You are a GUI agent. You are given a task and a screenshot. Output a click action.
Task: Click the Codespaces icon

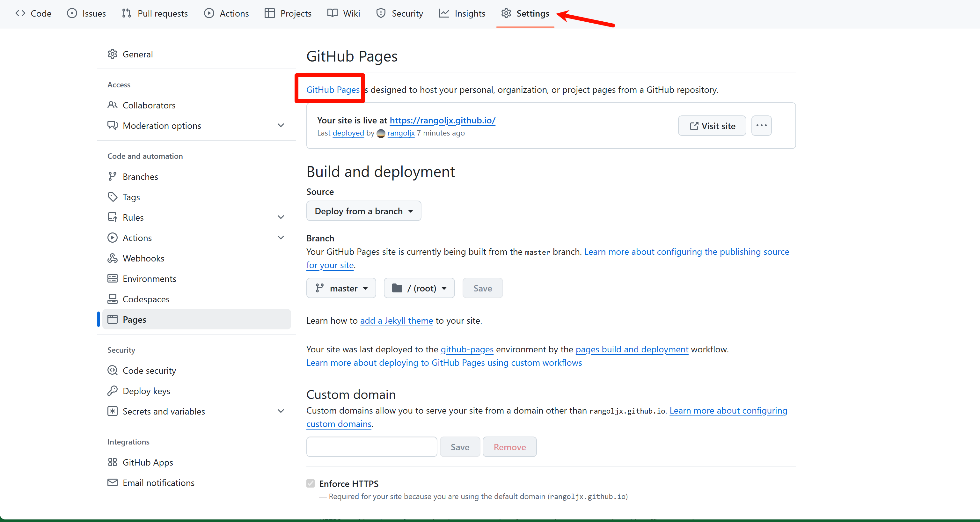(x=113, y=299)
